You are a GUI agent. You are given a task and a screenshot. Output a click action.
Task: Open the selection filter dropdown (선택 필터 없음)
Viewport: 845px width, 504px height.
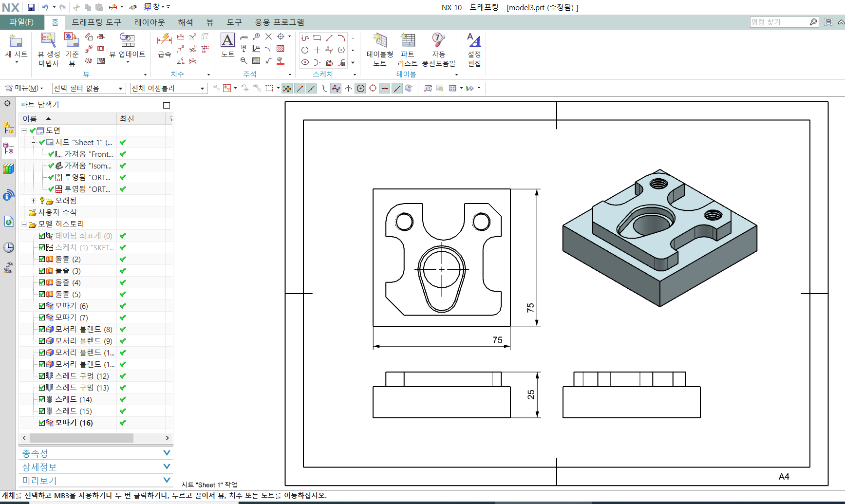[x=89, y=88]
